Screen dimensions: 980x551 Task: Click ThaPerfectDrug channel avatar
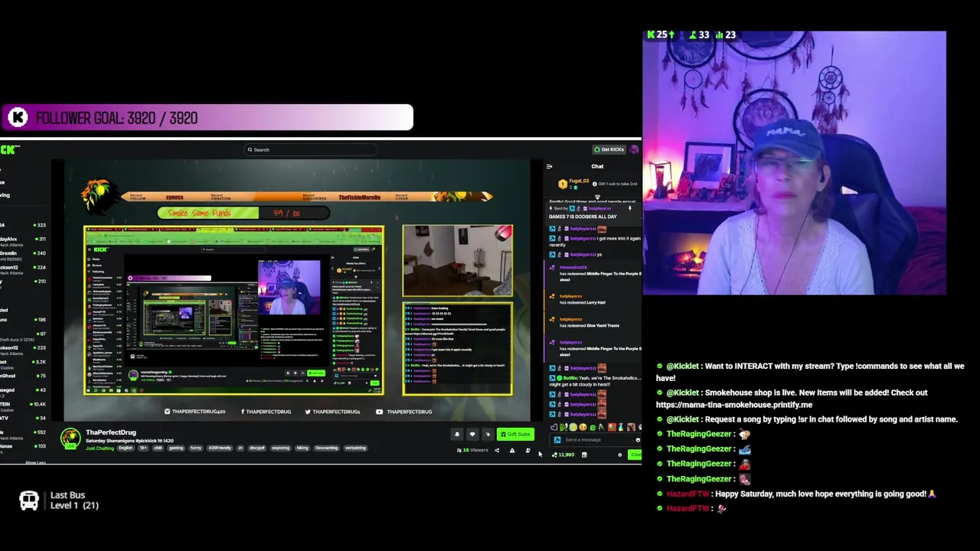(x=70, y=439)
